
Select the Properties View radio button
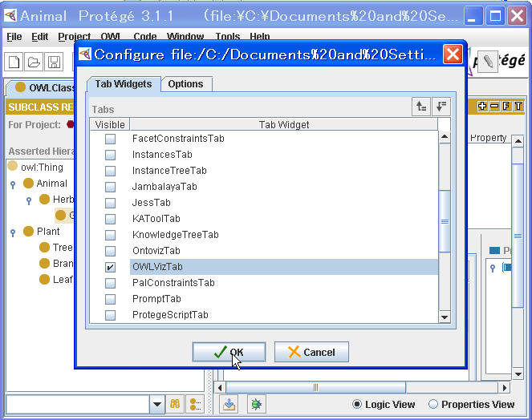pyautogui.click(x=434, y=405)
